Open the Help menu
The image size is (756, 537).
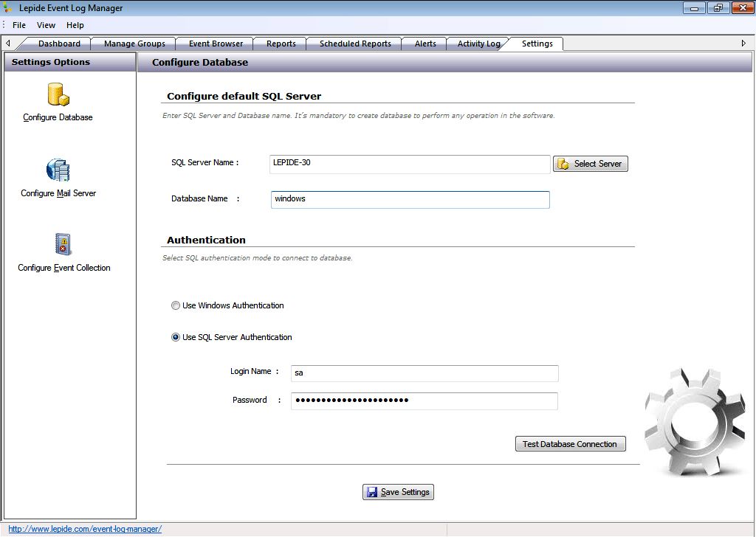[x=75, y=25]
